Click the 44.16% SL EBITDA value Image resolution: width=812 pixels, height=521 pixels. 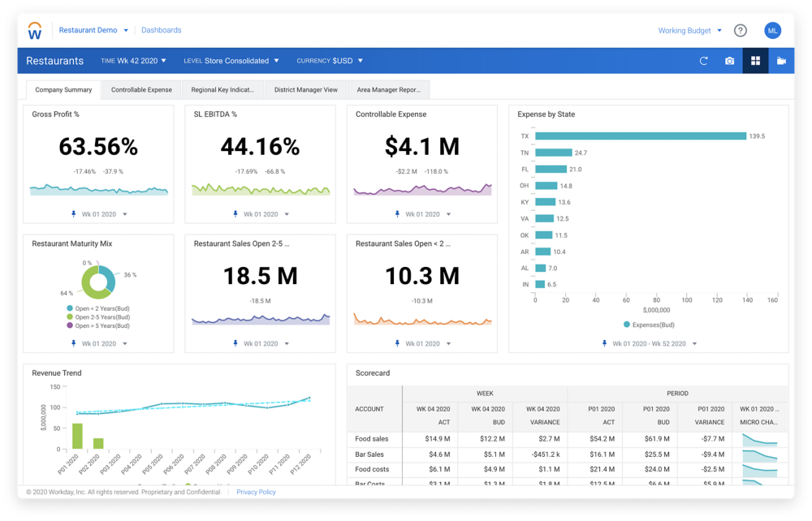point(260,146)
